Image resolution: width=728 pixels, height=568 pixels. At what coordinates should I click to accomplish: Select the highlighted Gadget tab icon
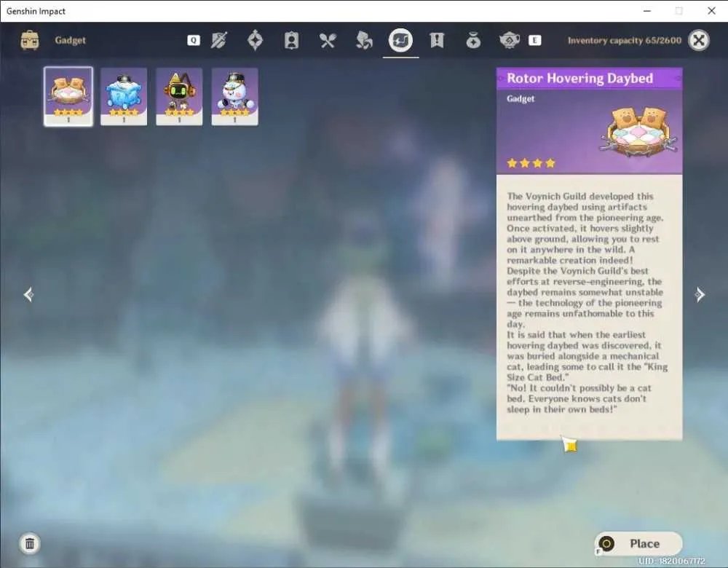pyautogui.click(x=400, y=40)
